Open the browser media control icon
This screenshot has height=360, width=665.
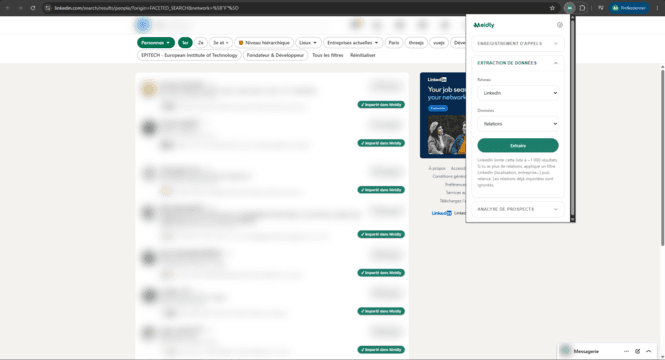[x=601, y=8]
